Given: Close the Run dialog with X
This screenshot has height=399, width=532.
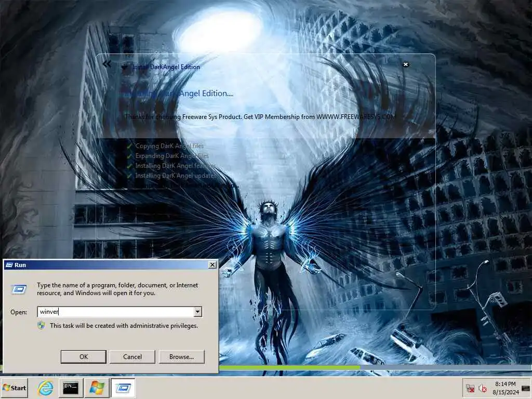Looking at the screenshot, I should click(212, 264).
